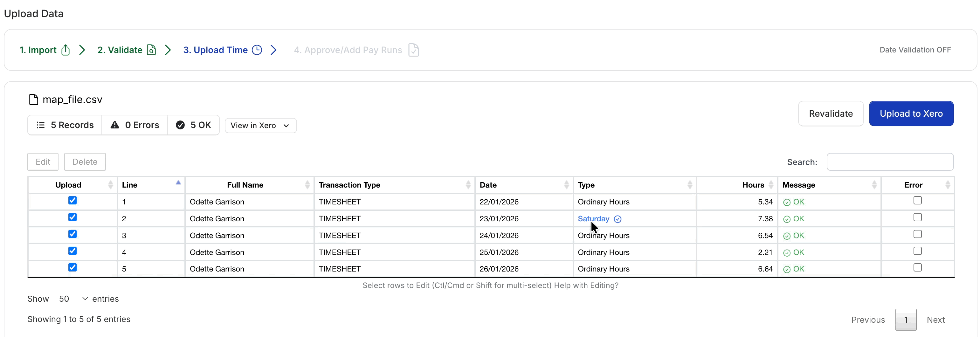
Task: Click into the Search input field
Action: pyautogui.click(x=890, y=162)
